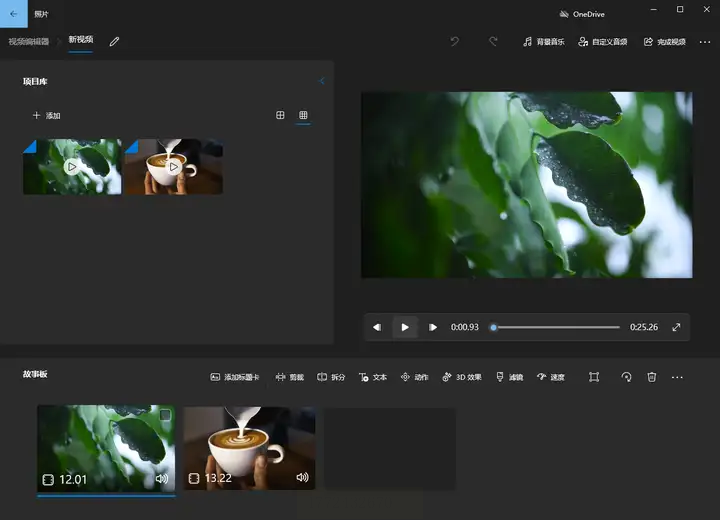Click the pencil icon to rename the video
This screenshot has width=720, height=520.
point(114,41)
